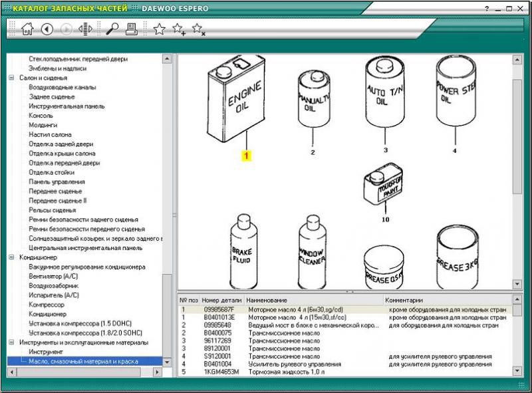Collapse the Кондиционер tree node
532x393 pixels.
[11, 257]
